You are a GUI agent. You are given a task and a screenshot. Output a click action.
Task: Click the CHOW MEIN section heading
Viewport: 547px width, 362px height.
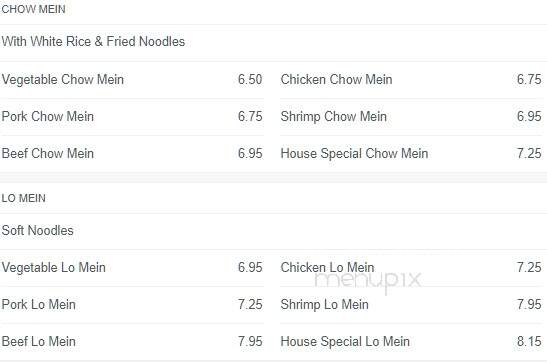pos(33,9)
